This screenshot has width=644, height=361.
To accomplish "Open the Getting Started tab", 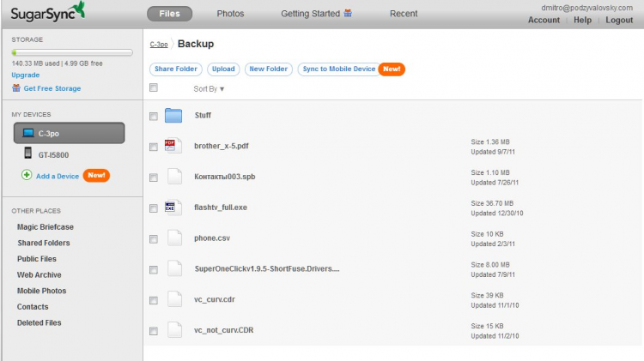I will (x=311, y=14).
